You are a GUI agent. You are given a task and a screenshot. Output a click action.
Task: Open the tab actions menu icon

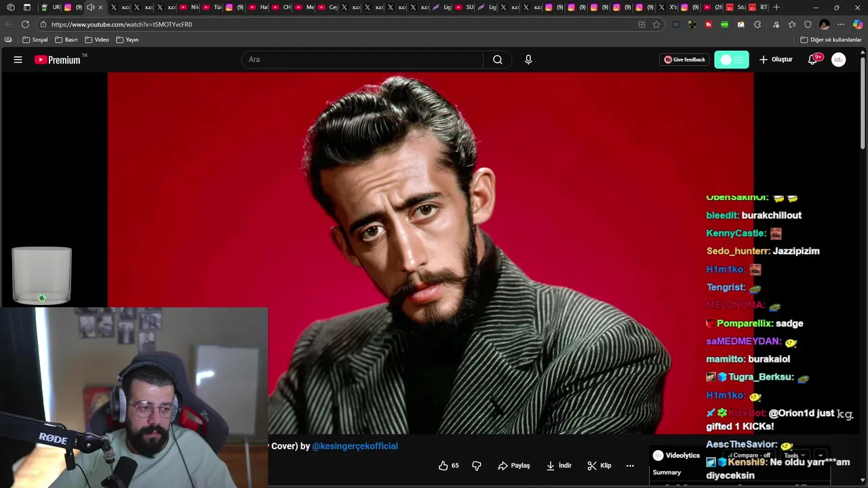tap(27, 7)
